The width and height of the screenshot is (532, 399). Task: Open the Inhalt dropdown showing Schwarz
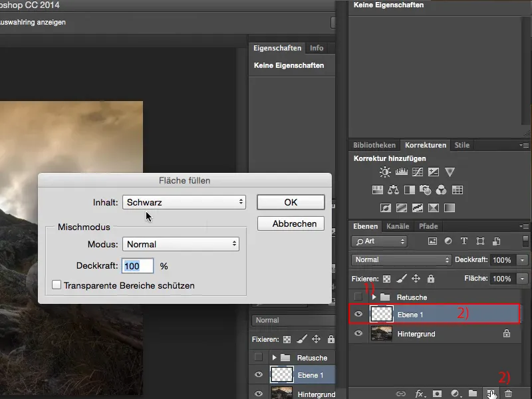click(184, 202)
